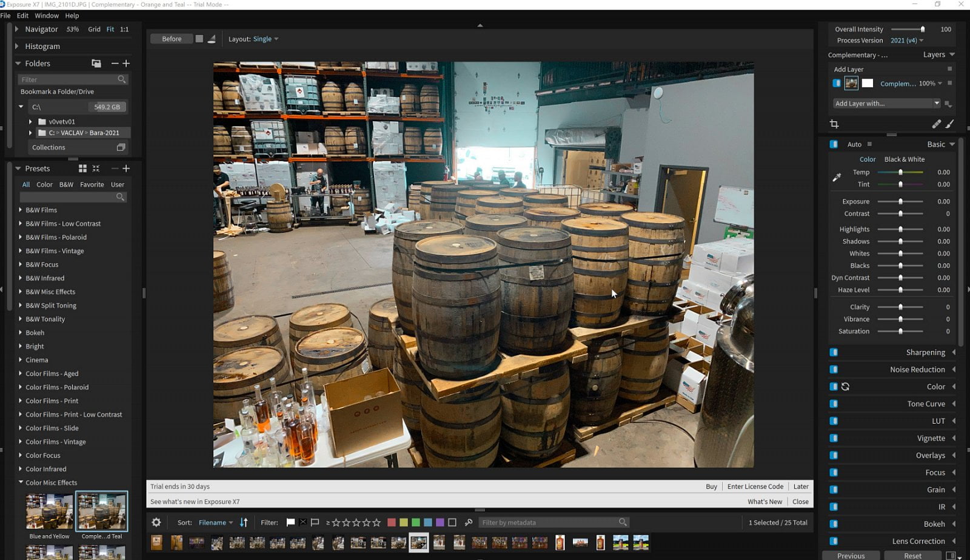Toggle the Basic panel on/off switch
The height and width of the screenshot is (560, 970).
click(x=834, y=144)
